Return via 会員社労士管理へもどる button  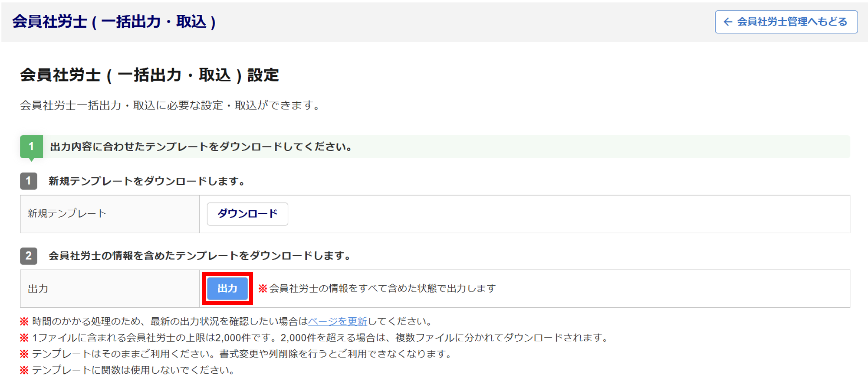786,22
